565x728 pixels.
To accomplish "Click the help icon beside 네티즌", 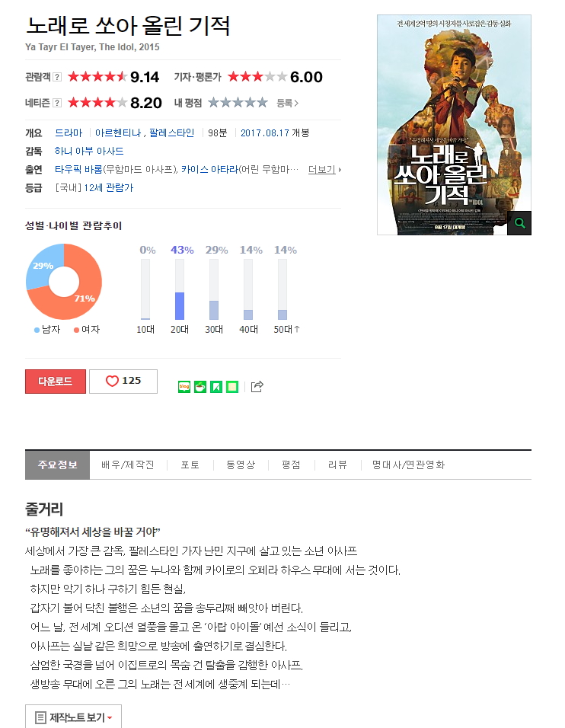I will pyautogui.click(x=57, y=103).
